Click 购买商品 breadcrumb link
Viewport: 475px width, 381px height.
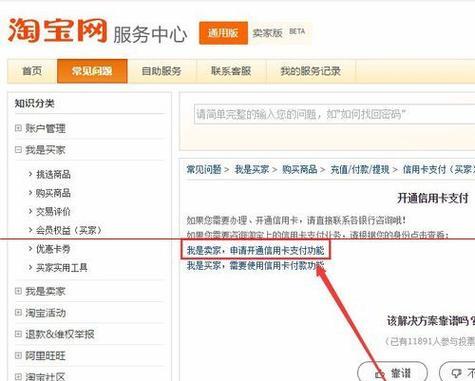(300, 169)
